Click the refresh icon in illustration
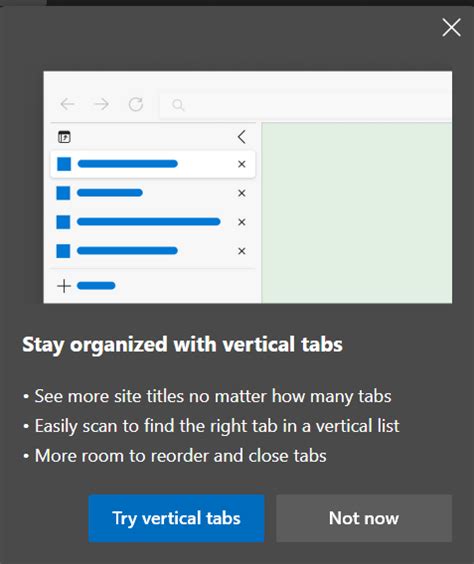Screen dimensions: 474x564 (136, 104)
